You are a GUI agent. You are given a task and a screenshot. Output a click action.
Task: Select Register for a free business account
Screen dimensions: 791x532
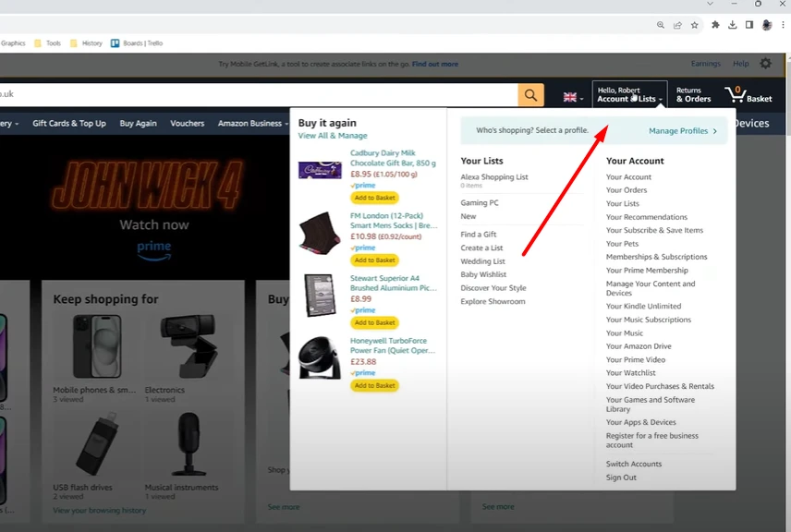pyautogui.click(x=651, y=441)
